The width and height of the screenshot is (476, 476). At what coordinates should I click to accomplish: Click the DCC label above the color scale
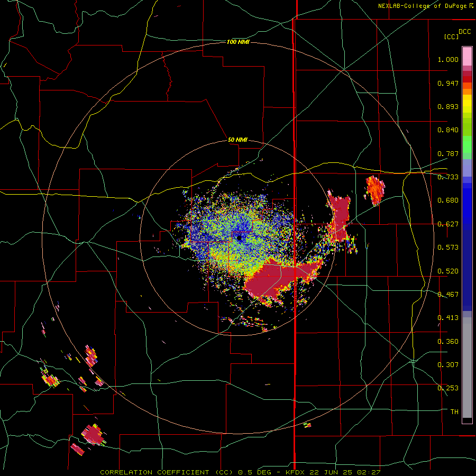pos(464,32)
